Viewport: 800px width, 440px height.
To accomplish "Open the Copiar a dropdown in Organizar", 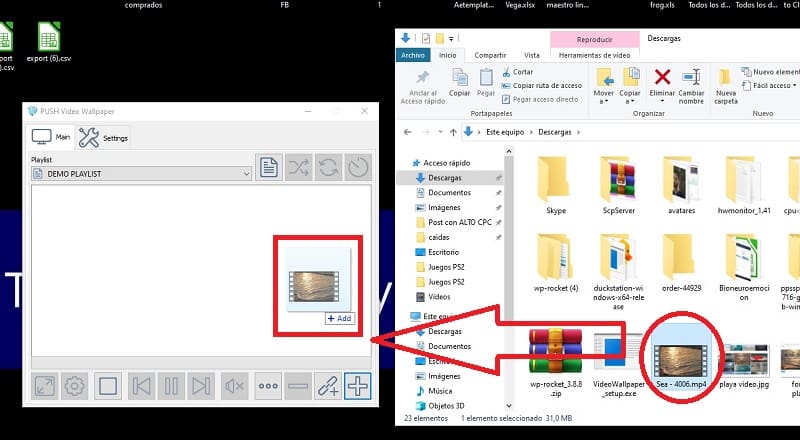I will point(630,87).
